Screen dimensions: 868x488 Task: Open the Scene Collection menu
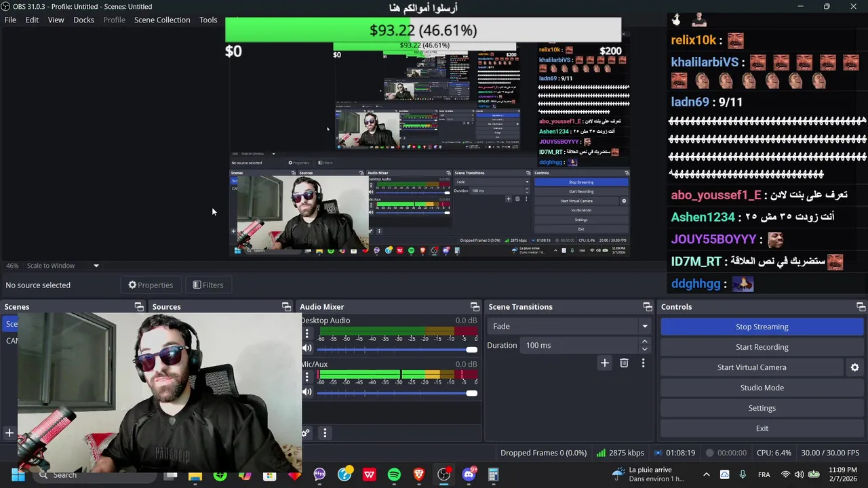point(162,20)
